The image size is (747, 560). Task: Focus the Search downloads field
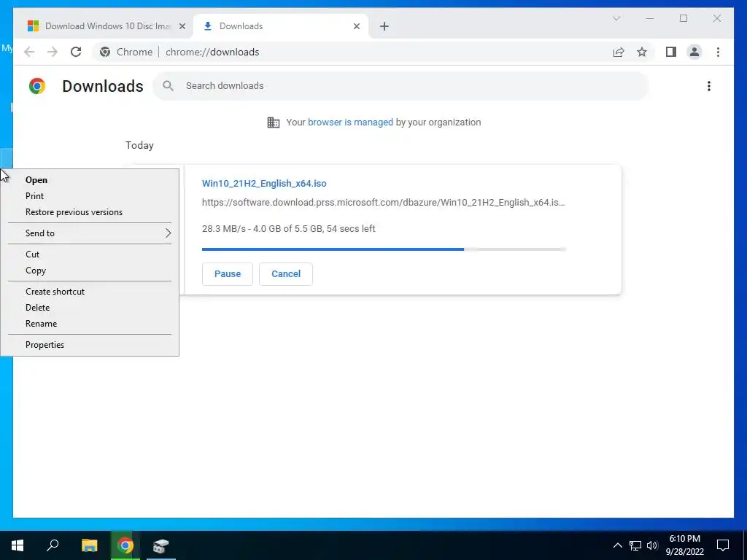(400, 86)
